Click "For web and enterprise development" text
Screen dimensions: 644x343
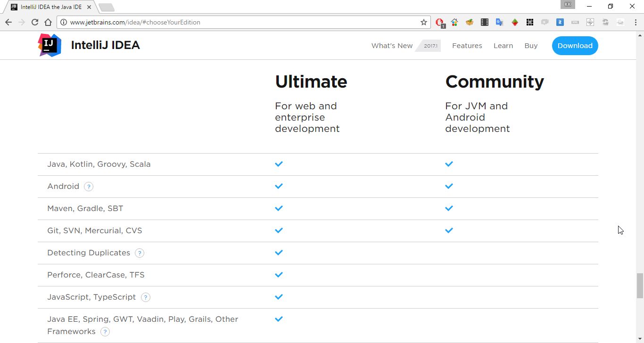307,117
